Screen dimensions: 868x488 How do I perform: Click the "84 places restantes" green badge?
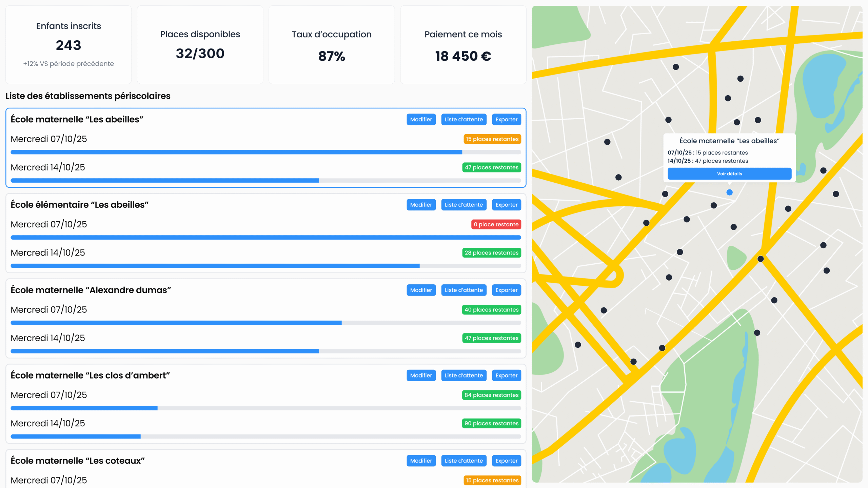491,395
